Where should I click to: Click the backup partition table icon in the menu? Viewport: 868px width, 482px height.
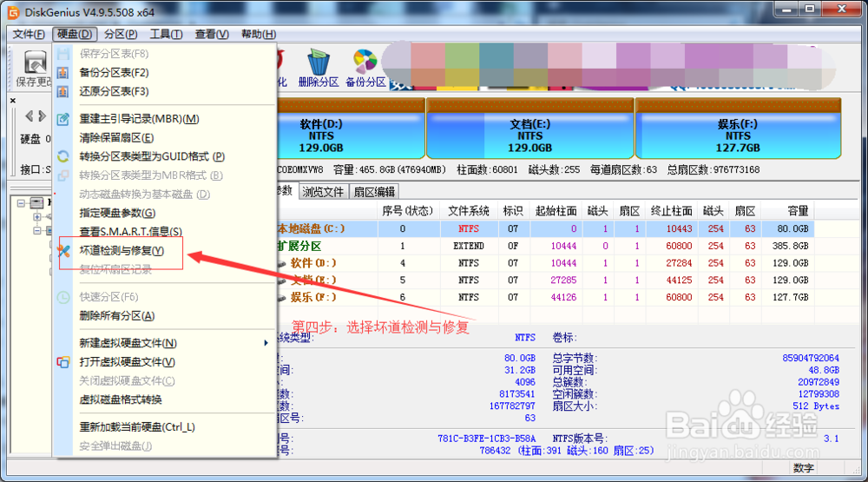63,73
